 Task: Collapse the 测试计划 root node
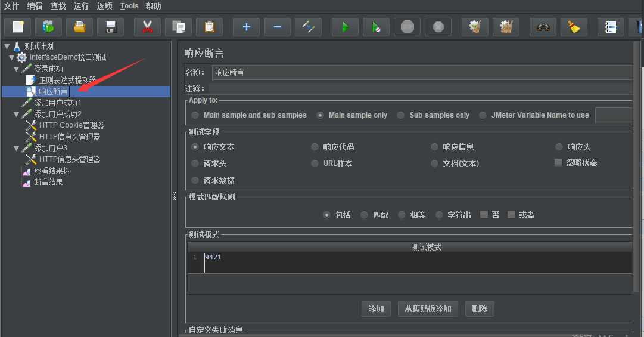coord(7,46)
